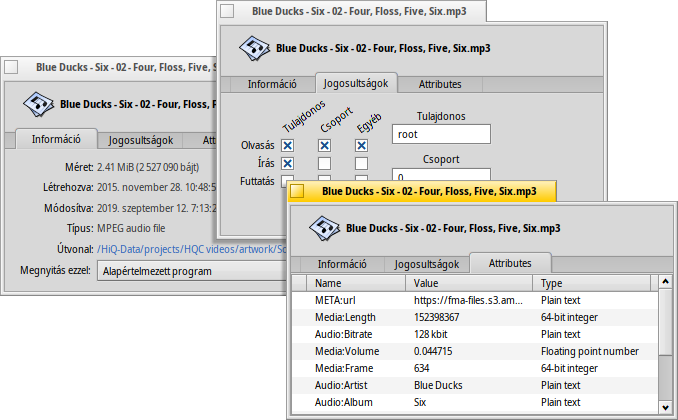
Task: Open the Útvonal file path link
Action: pos(190,249)
